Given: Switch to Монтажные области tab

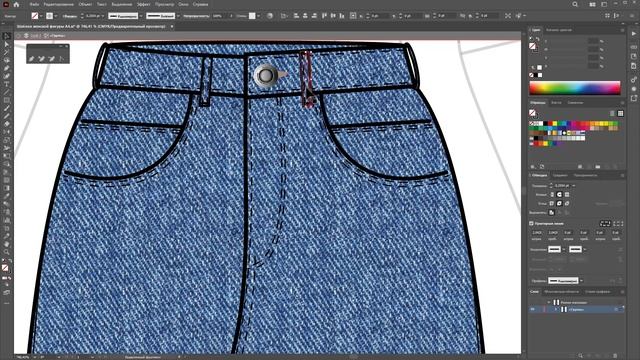Looking at the screenshot, I should (x=561, y=292).
